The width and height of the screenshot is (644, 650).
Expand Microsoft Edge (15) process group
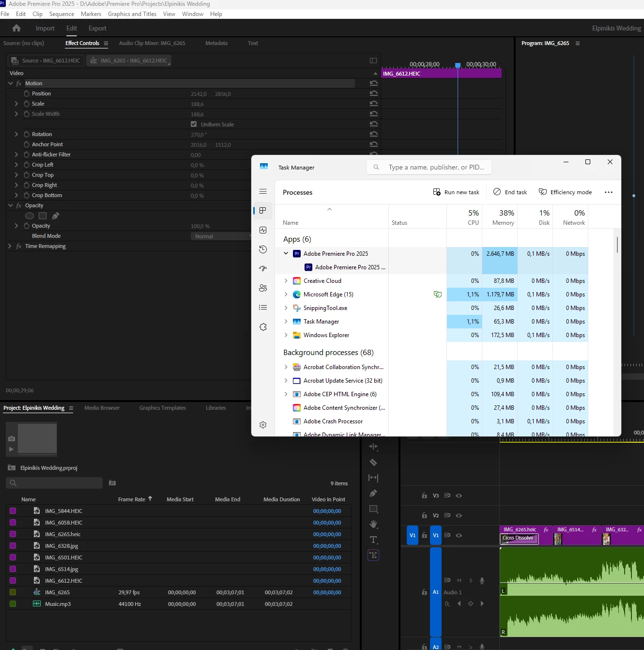286,294
